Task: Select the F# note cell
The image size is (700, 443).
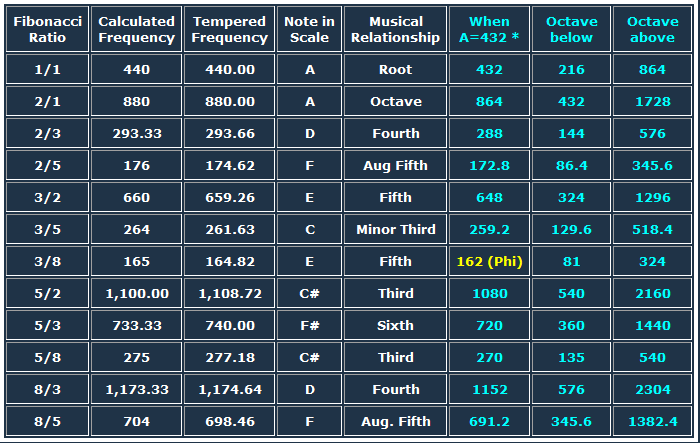Action: click(x=309, y=326)
